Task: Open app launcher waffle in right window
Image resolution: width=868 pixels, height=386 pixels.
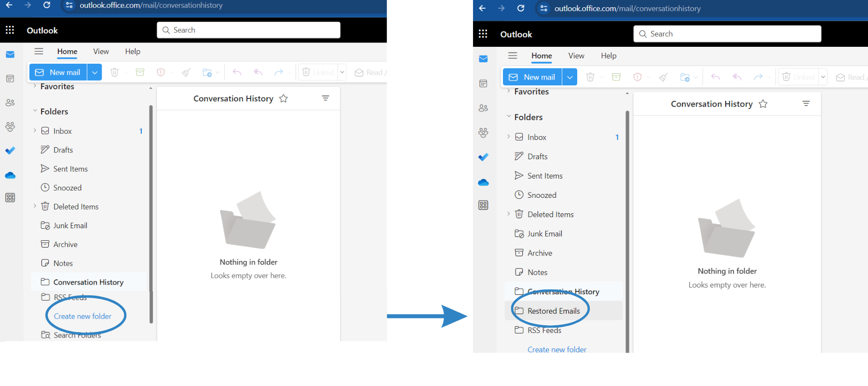Action: click(x=483, y=34)
